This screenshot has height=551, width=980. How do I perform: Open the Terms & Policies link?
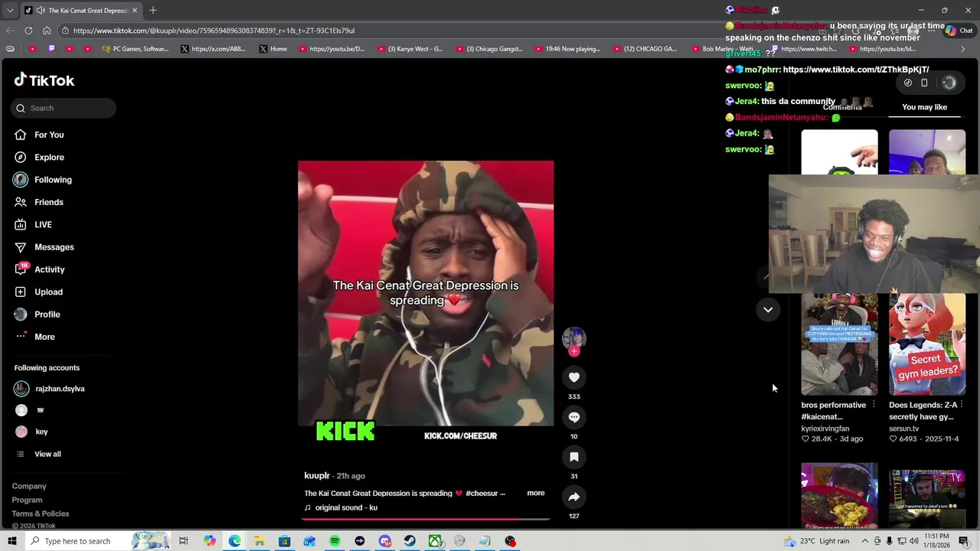click(x=41, y=514)
